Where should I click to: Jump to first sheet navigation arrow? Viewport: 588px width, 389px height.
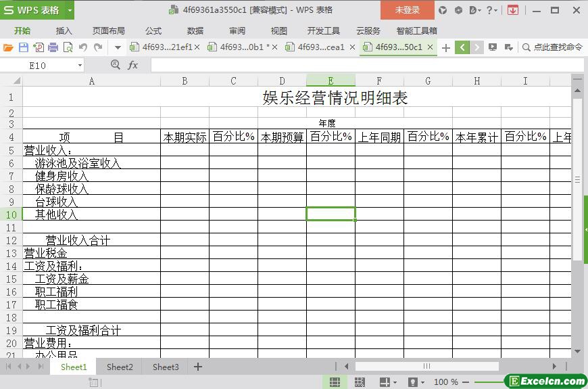[x=8, y=367]
